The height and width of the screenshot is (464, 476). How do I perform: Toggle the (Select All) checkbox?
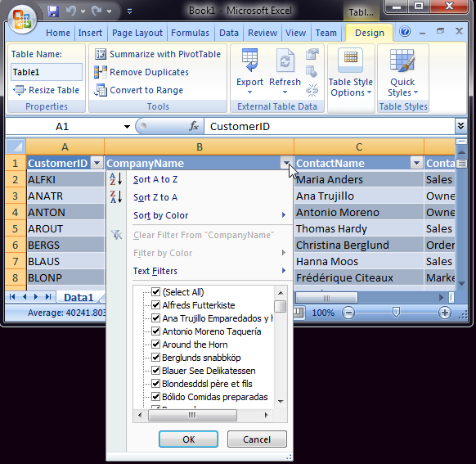point(155,292)
